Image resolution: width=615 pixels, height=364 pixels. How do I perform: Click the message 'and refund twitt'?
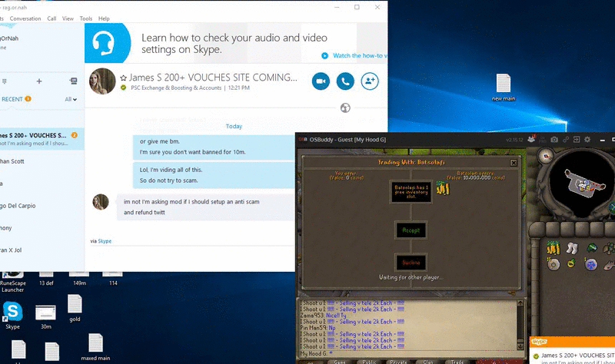[145, 213]
